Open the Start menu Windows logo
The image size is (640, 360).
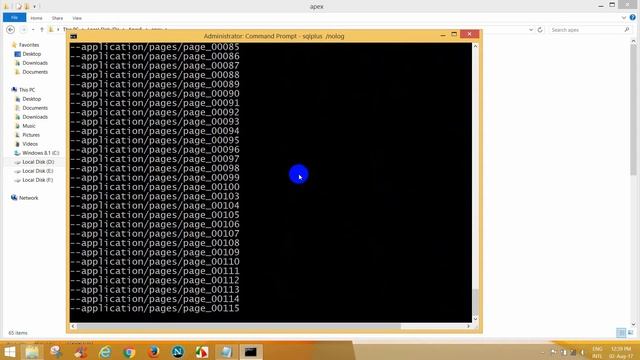coord(9,352)
